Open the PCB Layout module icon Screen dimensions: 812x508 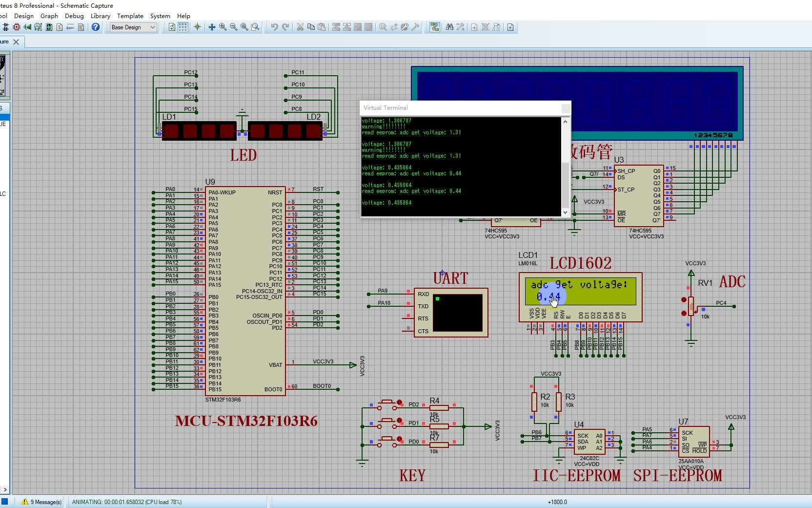17,27
